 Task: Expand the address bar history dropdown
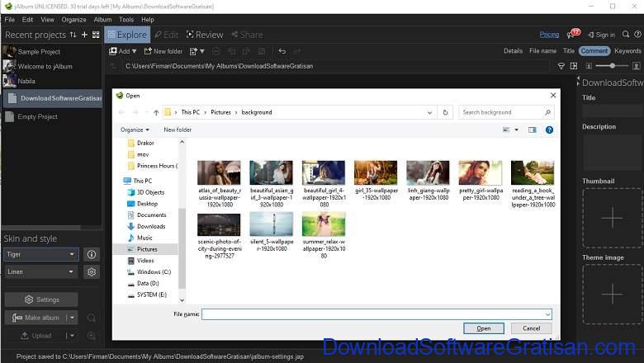pyautogui.click(x=429, y=112)
